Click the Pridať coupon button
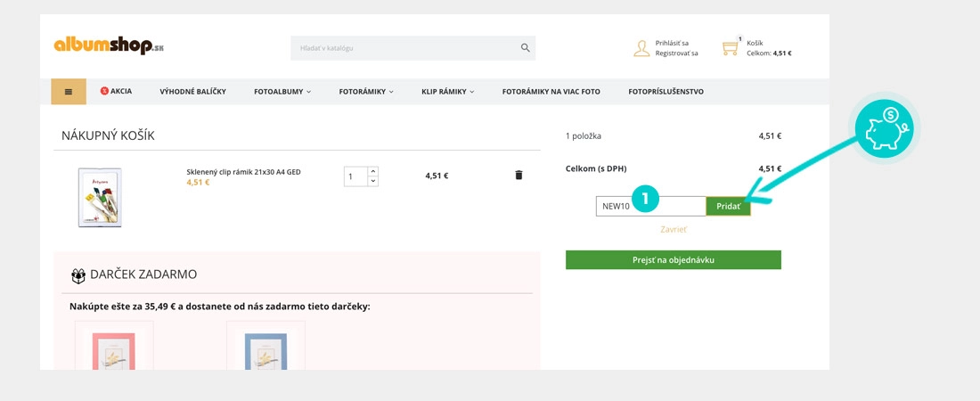 pyautogui.click(x=728, y=207)
